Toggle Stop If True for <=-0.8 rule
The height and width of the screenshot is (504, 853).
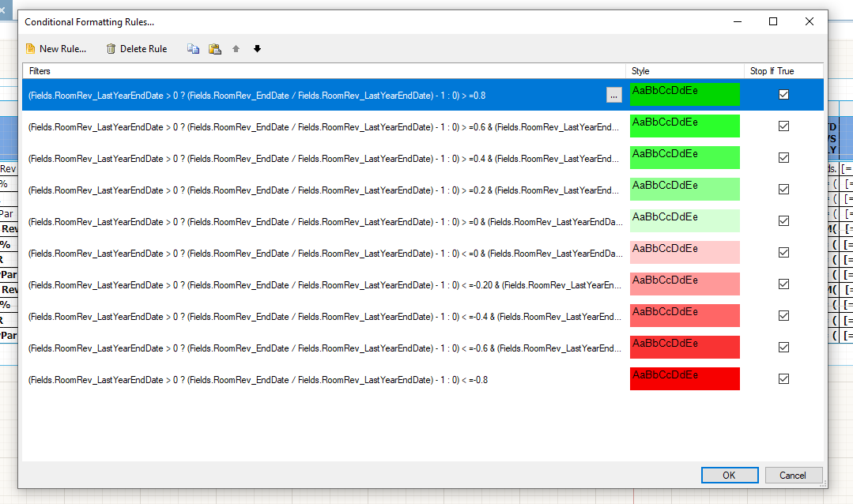point(783,378)
